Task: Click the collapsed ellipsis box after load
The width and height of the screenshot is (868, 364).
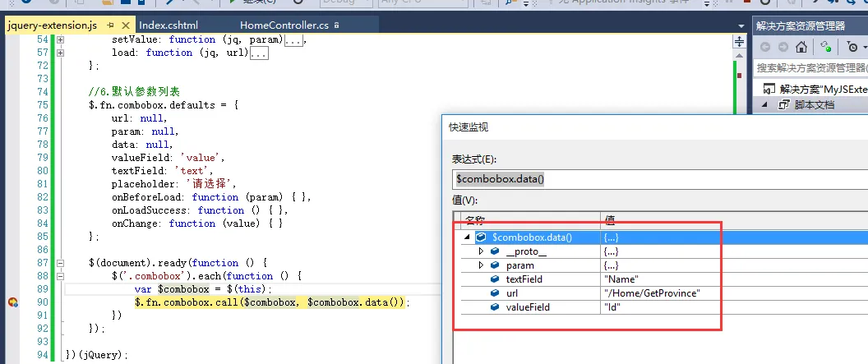Action: click(259, 53)
